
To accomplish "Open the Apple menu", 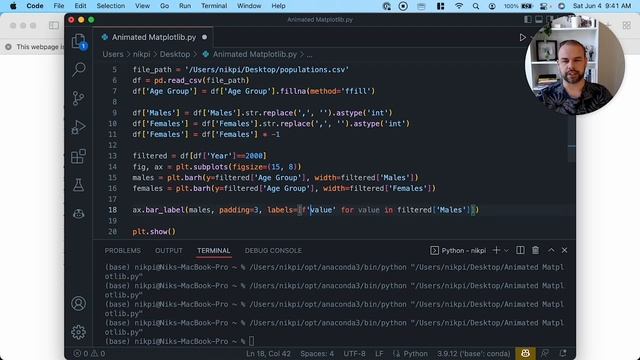I will click(13, 6).
